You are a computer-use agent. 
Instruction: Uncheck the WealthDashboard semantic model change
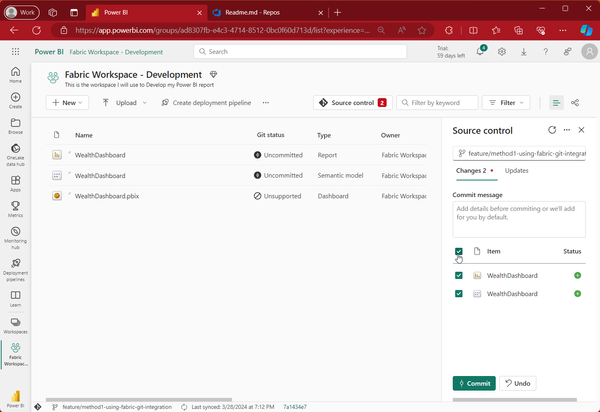point(458,293)
